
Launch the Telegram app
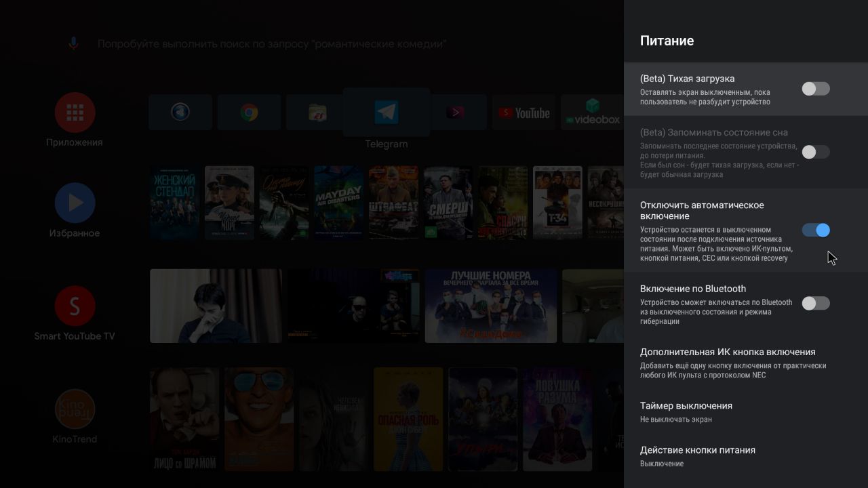[387, 112]
